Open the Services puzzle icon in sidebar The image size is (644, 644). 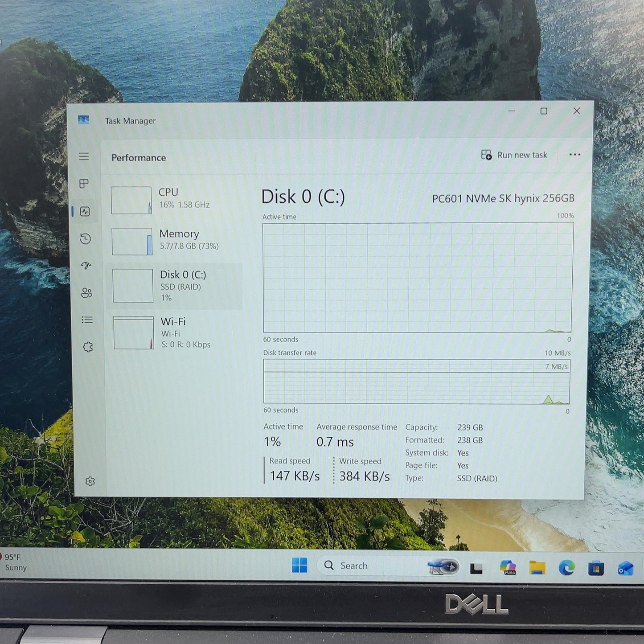[88, 347]
